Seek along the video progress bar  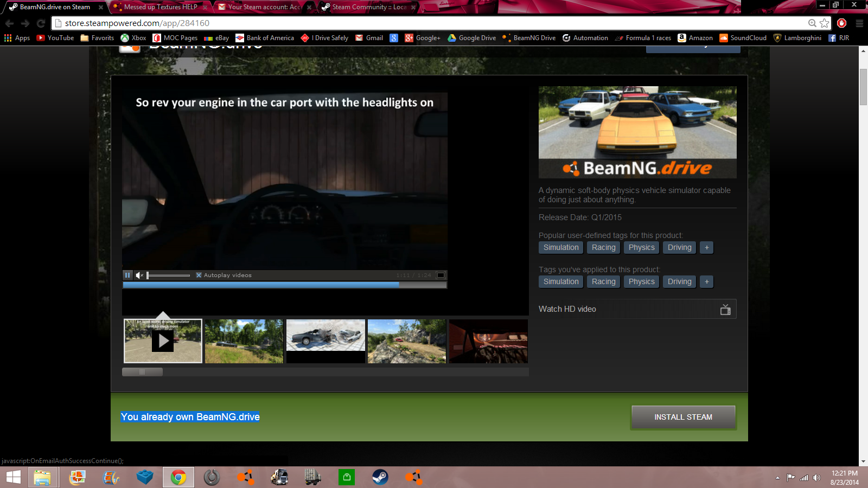click(285, 285)
